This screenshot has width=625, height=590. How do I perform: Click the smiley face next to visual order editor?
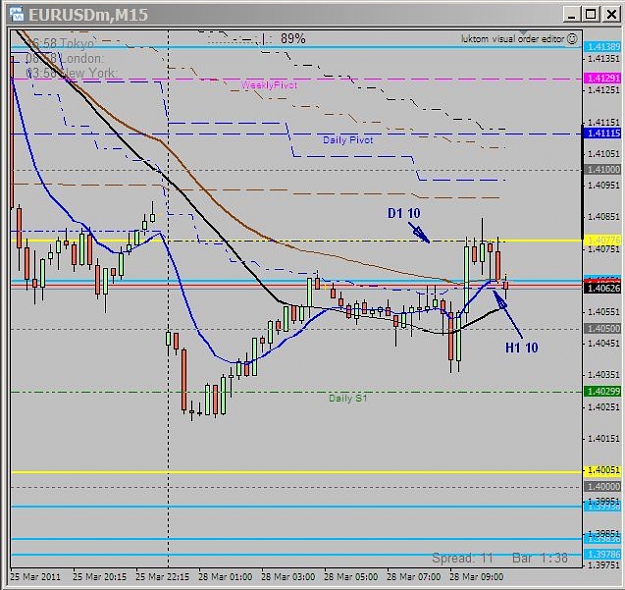tap(572, 39)
